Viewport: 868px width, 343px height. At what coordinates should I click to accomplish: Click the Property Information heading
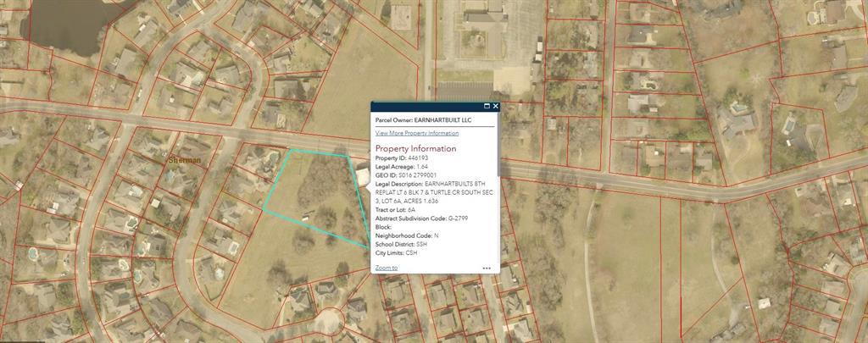pyautogui.click(x=415, y=148)
